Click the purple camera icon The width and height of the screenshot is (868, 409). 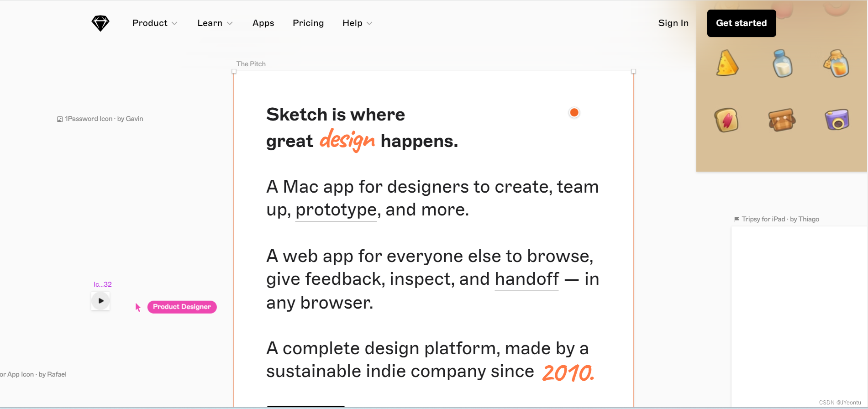(x=836, y=120)
